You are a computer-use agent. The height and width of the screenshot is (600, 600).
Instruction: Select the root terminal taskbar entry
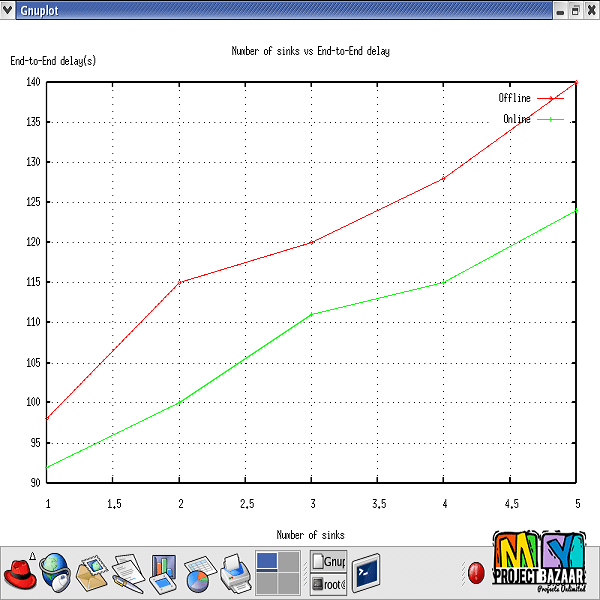(x=328, y=584)
